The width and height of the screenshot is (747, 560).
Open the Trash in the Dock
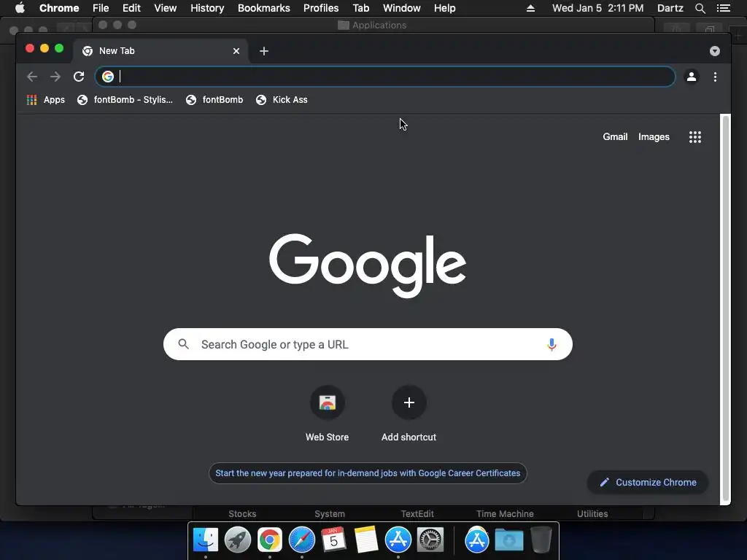pyautogui.click(x=541, y=540)
